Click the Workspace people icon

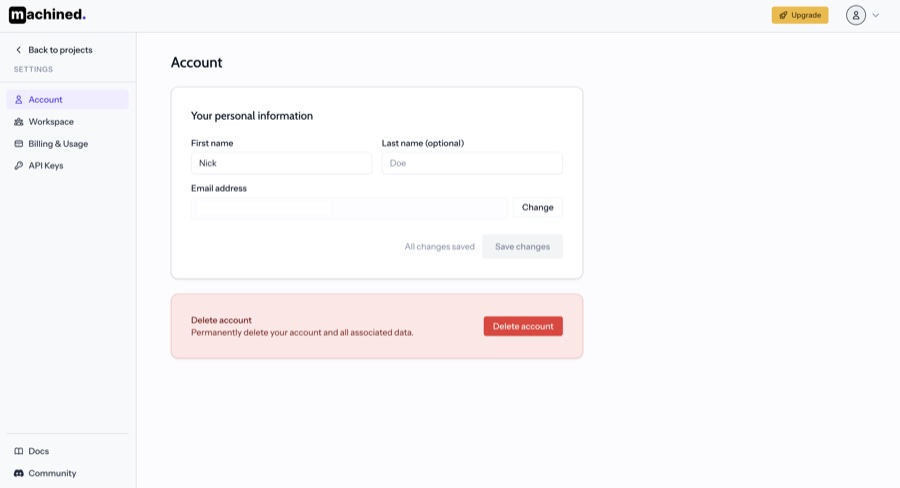tap(19, 122)
